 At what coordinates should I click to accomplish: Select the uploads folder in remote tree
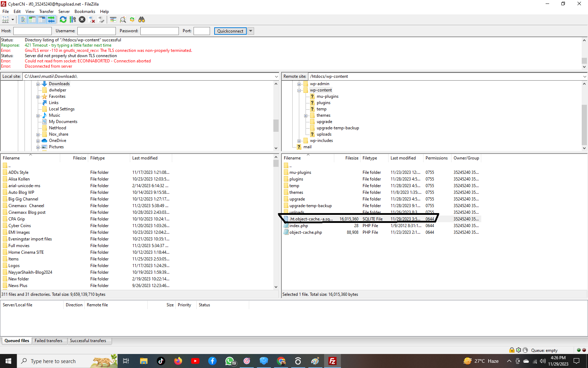(x=324, y=134)
